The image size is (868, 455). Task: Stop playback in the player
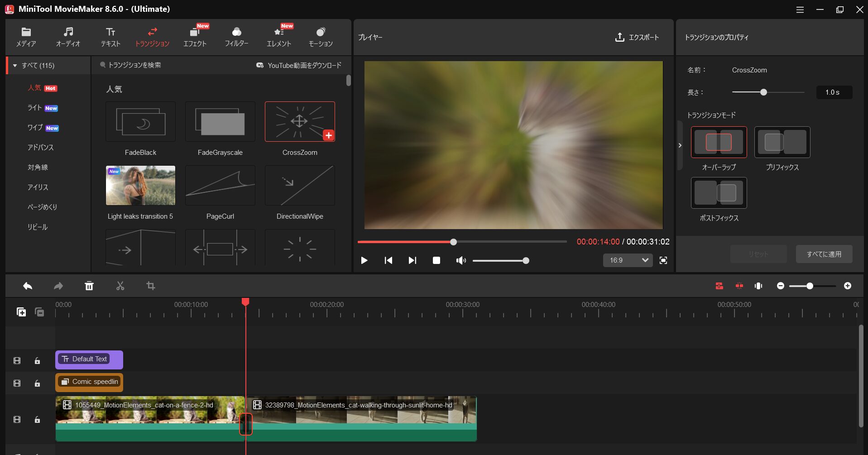[x=436, y=260]
